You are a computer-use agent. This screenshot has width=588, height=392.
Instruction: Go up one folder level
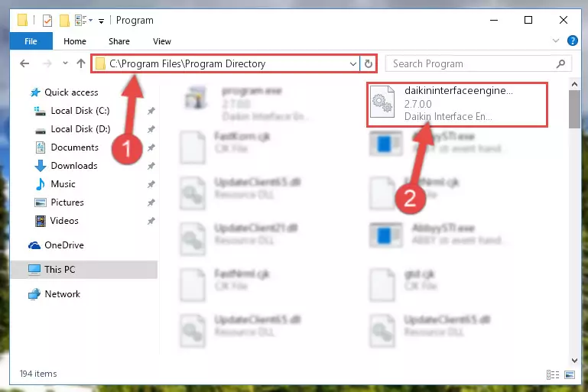coord(80,63)
